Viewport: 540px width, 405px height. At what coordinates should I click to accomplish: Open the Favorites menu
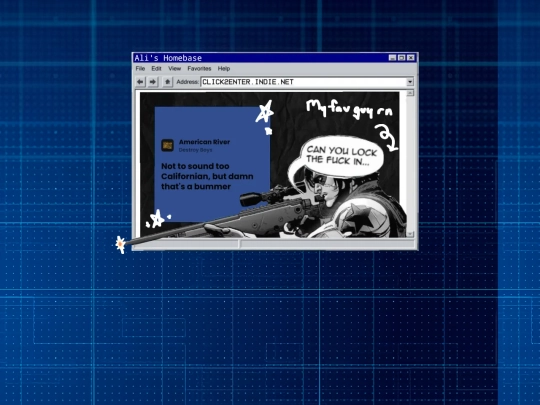[x=199, y=69]
